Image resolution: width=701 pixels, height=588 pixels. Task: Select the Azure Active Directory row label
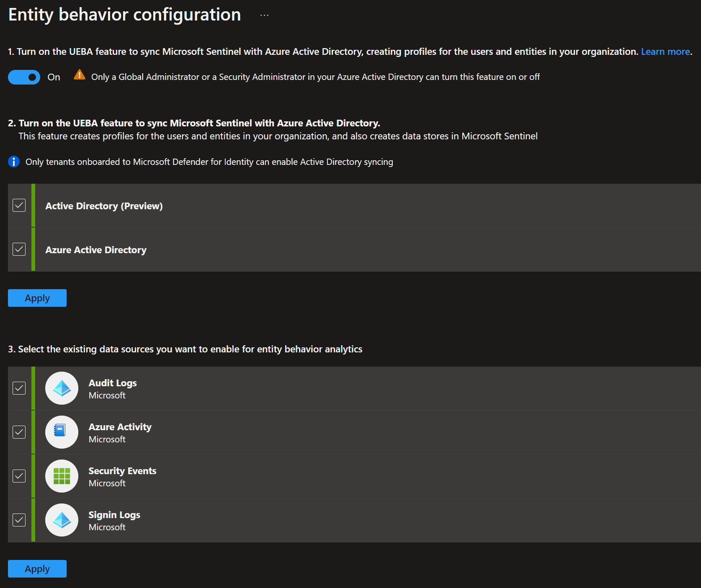click(96, 250)
